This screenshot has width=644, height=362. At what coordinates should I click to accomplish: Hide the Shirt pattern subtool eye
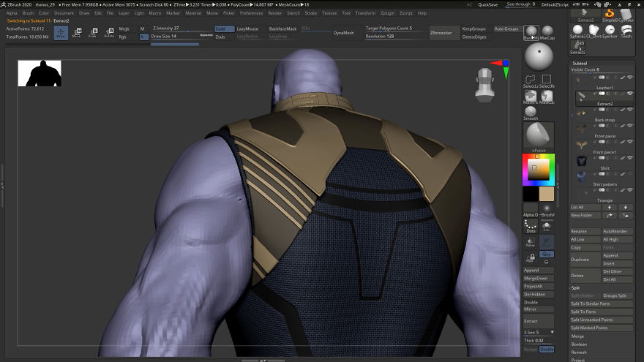coord(629,173)
